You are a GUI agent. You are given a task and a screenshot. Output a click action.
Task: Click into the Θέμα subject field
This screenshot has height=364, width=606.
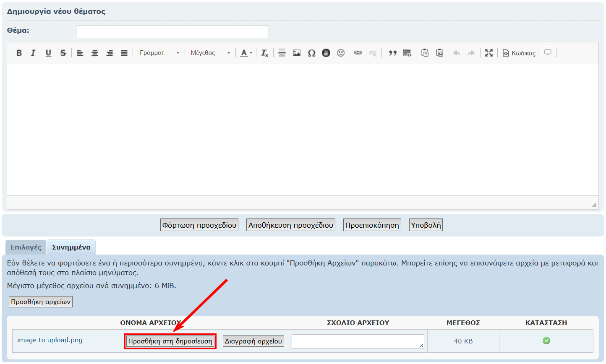click(x=172, y=32)
